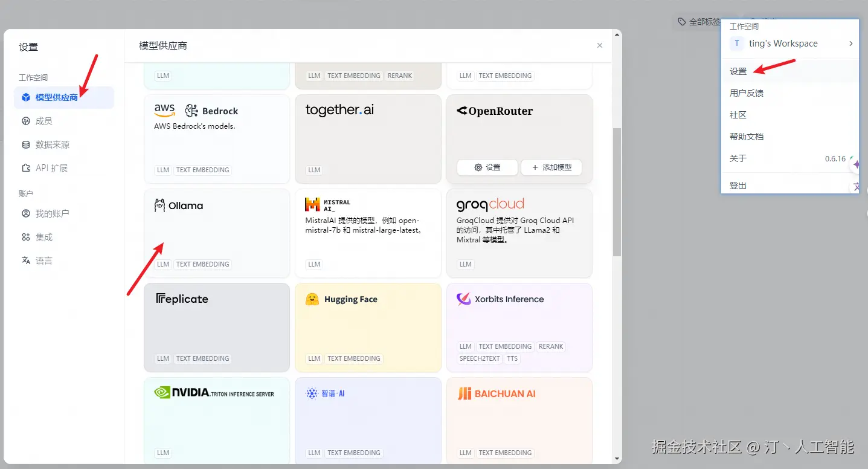Click the gear icon in OpenRouter 设置 button
This screenshot has height=469, width=868.
(478, 167)
